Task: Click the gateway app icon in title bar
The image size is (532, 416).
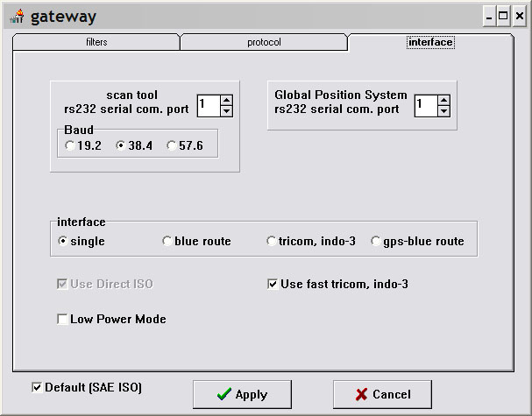Action: point(16,16)
